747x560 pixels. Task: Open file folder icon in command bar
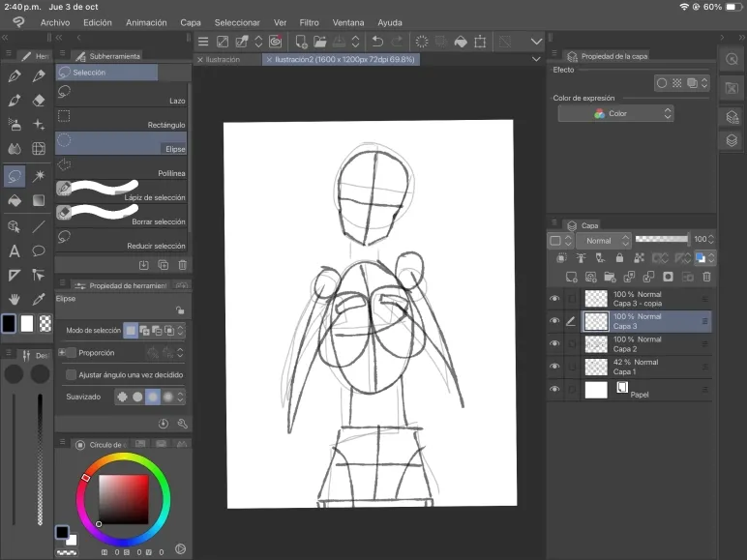click(319, 42)
